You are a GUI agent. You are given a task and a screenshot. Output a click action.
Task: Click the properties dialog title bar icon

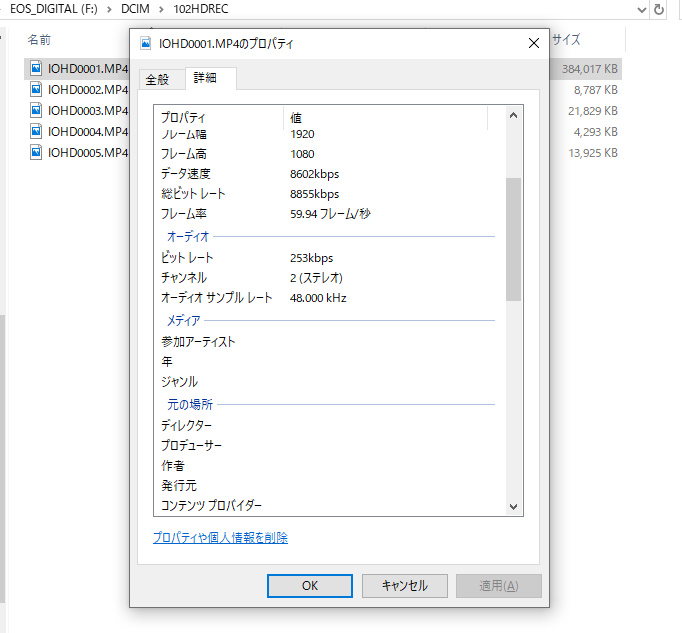click(146, 44)
